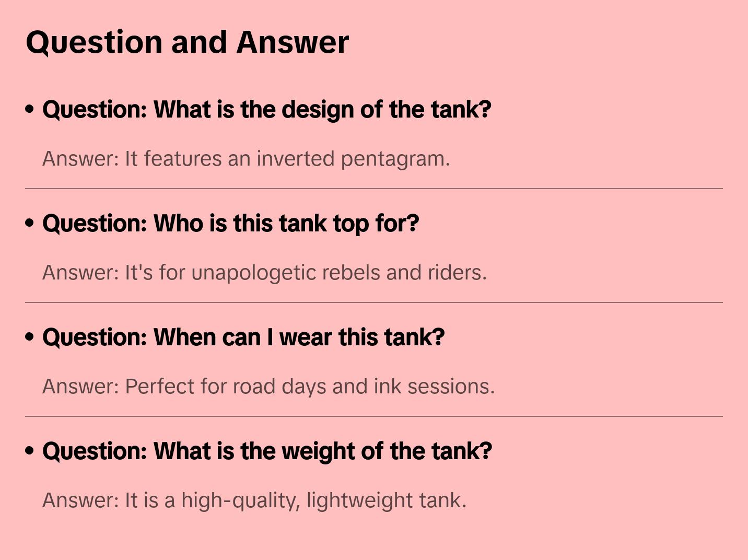
Task: Click the word "Answer:" in the last answer
Action: pos(81,500)
